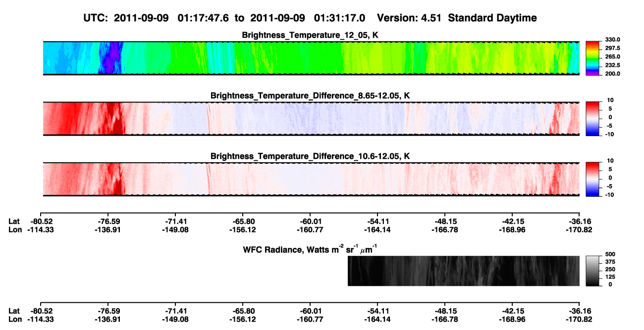Select the Brightness_Temperature_12_05, K panel title

(x=310, y=35)
